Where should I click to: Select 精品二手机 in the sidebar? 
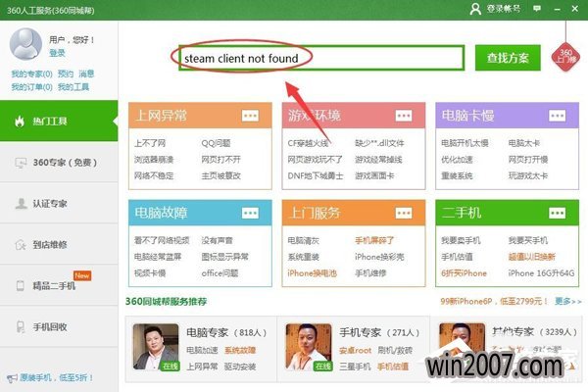tap(59, 285)
